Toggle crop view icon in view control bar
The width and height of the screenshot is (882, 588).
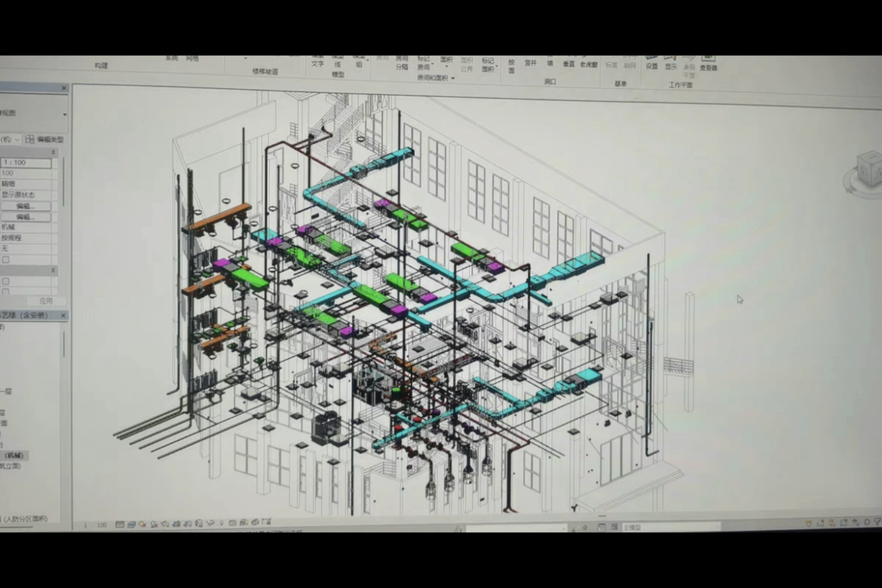[x=176, y=524]
